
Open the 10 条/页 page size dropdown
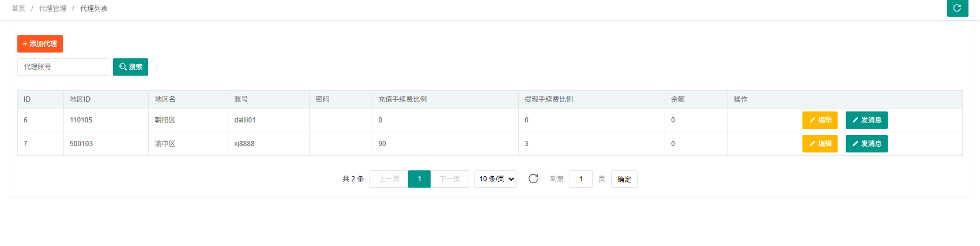(x=495, y=179)
